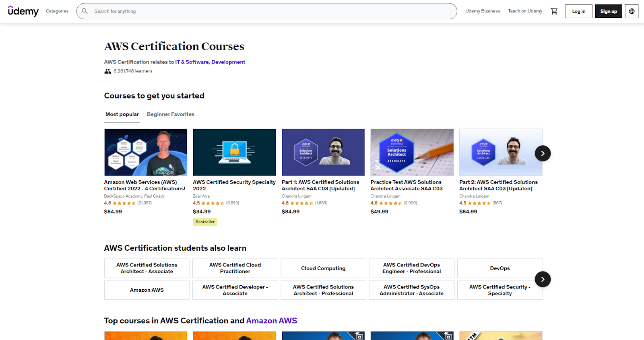Follow Amazon AWS link in Top courses heading

click(272, 321)
